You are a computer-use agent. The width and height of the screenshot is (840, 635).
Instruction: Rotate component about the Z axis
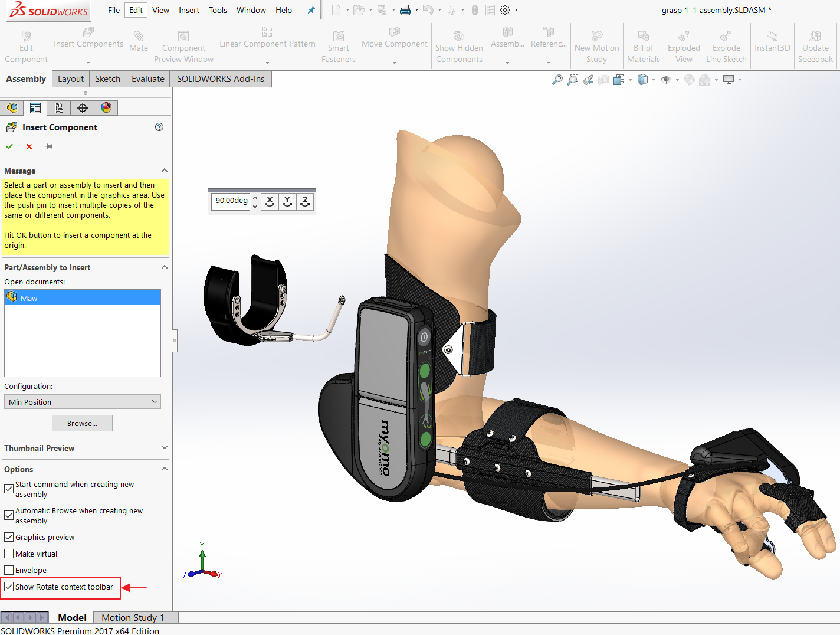[305, 202]
